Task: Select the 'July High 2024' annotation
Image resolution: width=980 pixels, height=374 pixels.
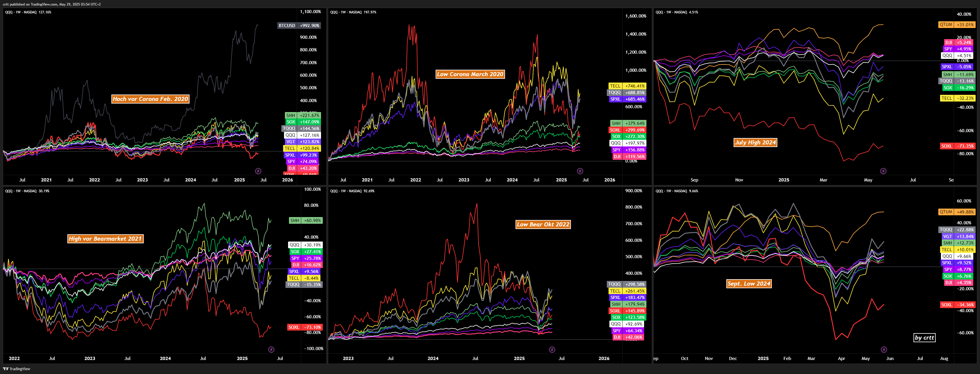Action: (x=755, y=142)
